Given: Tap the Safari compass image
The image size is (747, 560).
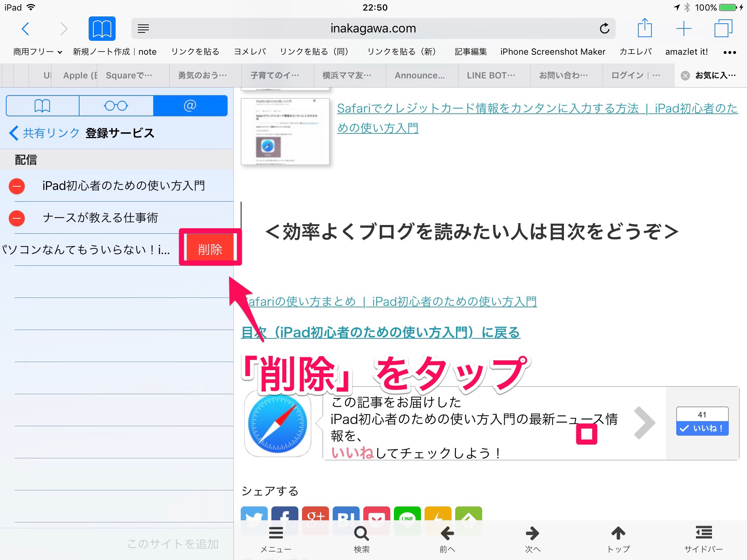Looking at the screenshot, I should point(278,424).
